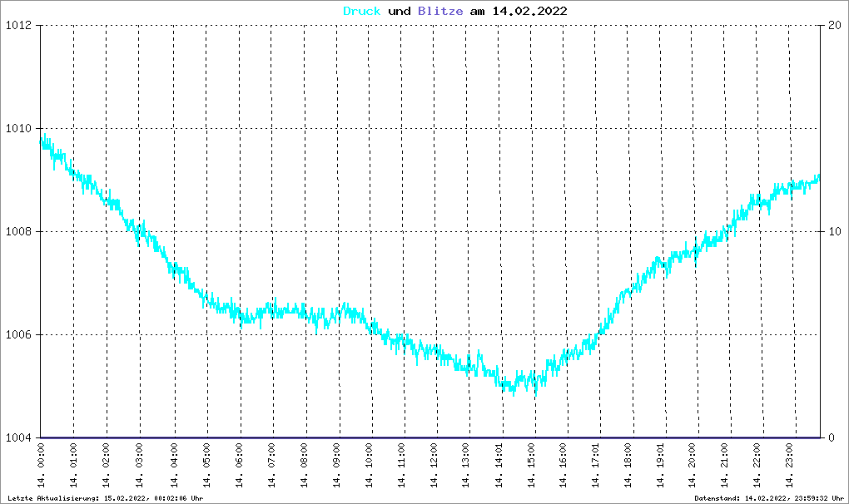The width and height of the screenshot is (849, 504).
Task: Click the time label '14. 22:00'
Action: [757, 466]
